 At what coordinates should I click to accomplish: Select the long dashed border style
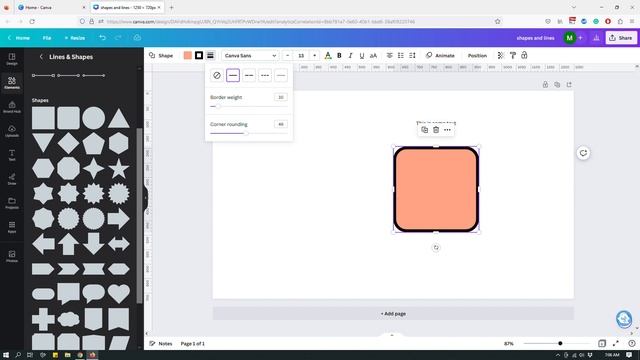click(249, 75)
